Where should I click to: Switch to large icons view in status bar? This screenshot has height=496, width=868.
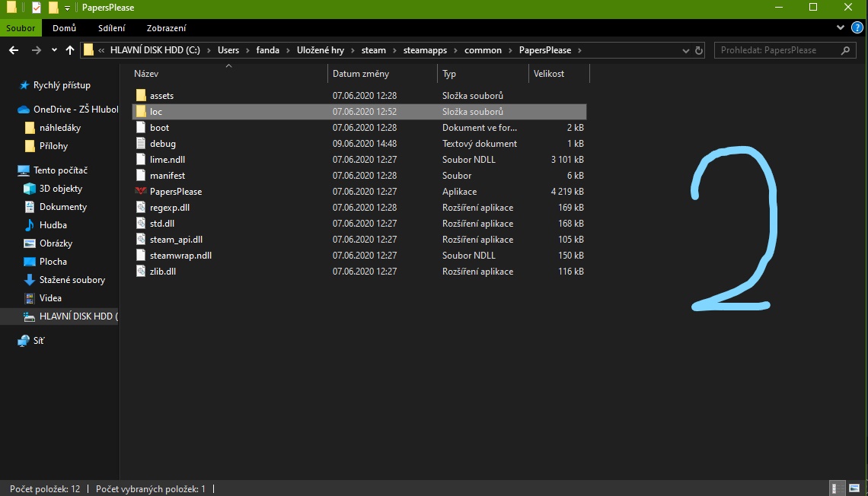pyautogui.click(x=854, y=488)
